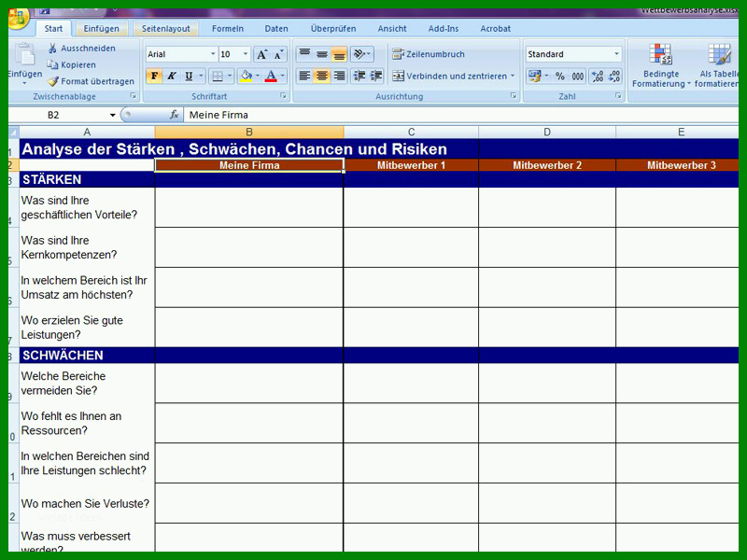This screenshot has height=560, width=747.
Task: Open the Arial font name dropdown
Action: pyautogui.click(x=213, y=54)
